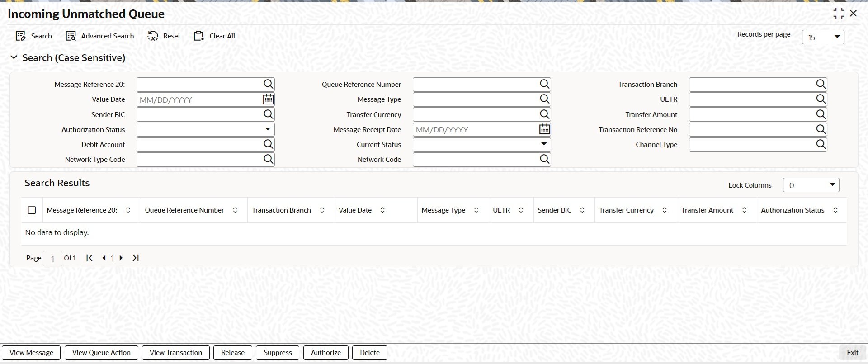Focus the Message Receipt Date input
The width and height of the screenshot is (868, 364).
[476, 129]
